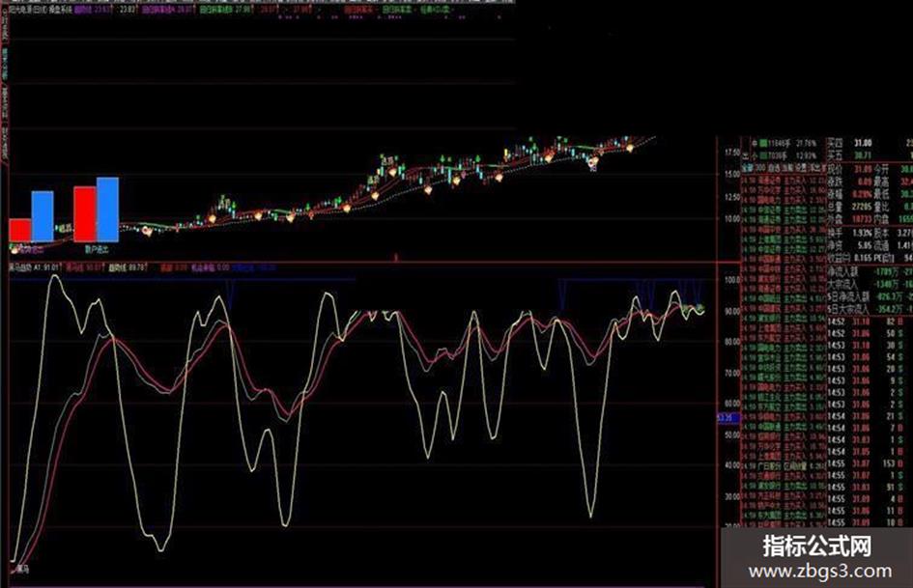The height and width of the screenshot is (588, 913).
Task: Click the 5日净流入额 row
Action: pos(870,297)
